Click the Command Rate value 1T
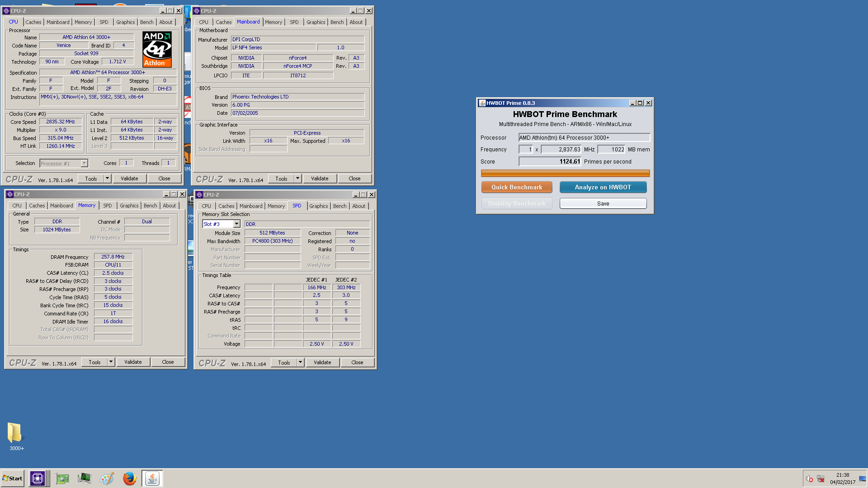Screen dimensions: 868x488 [113, 313]
